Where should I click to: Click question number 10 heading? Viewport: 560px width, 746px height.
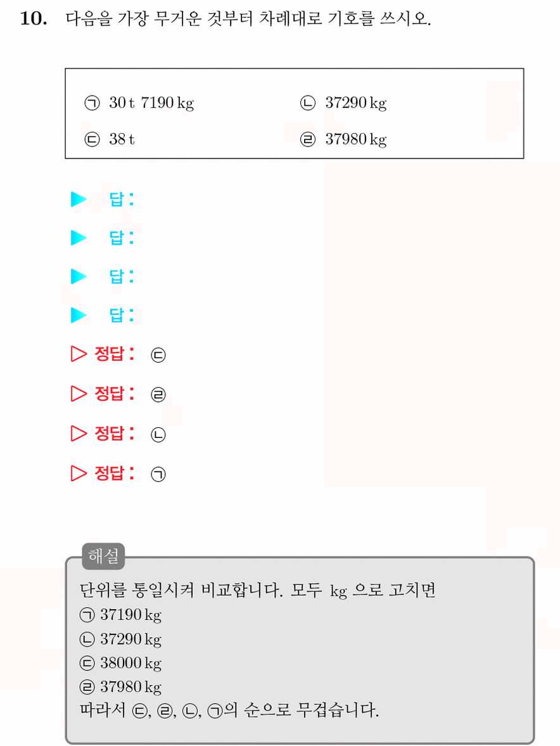point(34,18)
